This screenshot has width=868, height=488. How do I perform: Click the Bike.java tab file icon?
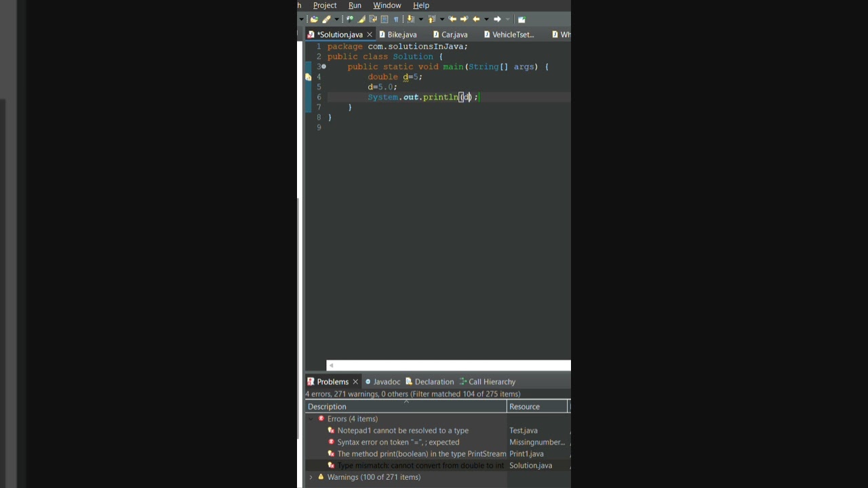click(382, 35)
